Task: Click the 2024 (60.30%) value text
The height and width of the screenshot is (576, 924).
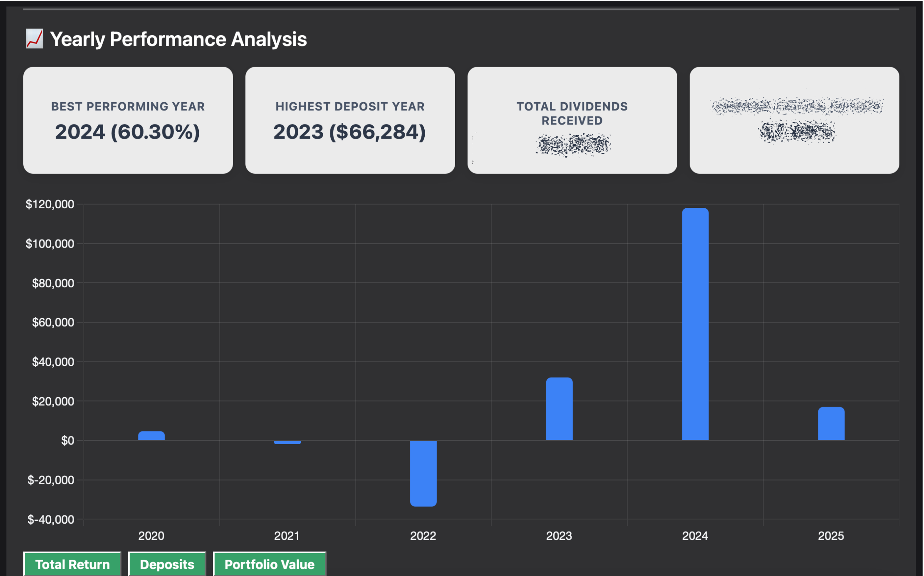Action: click(128, 132)
